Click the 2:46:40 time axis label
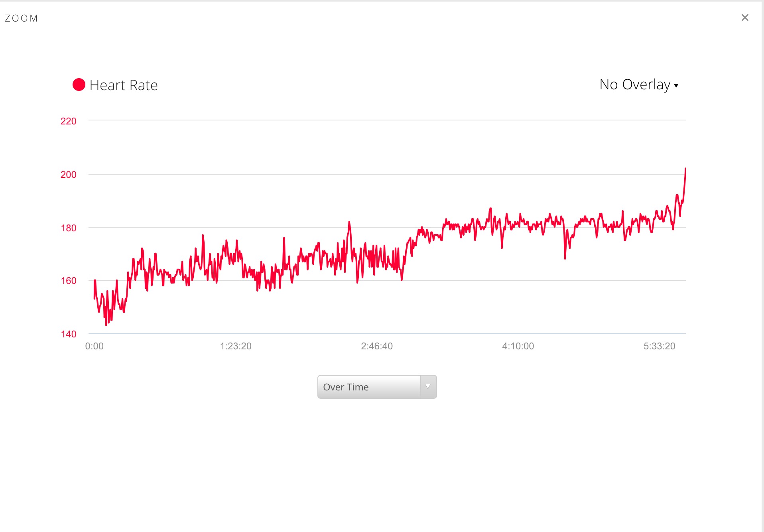764x532 pixels. click(377, 346)
